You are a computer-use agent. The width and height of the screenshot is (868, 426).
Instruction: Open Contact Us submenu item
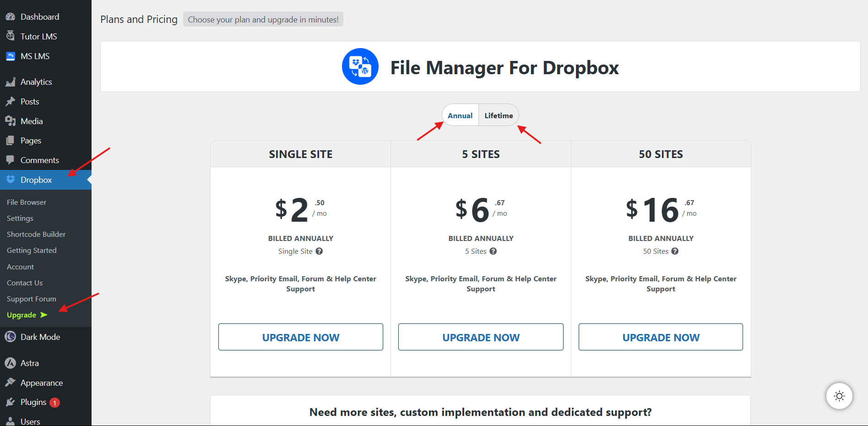click(25, 283)
